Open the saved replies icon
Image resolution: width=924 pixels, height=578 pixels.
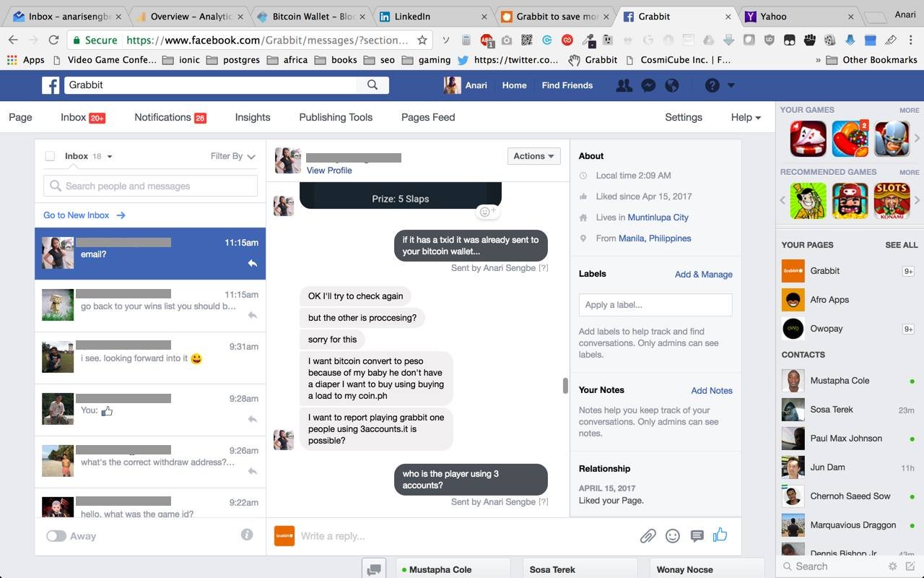(697, 536)
